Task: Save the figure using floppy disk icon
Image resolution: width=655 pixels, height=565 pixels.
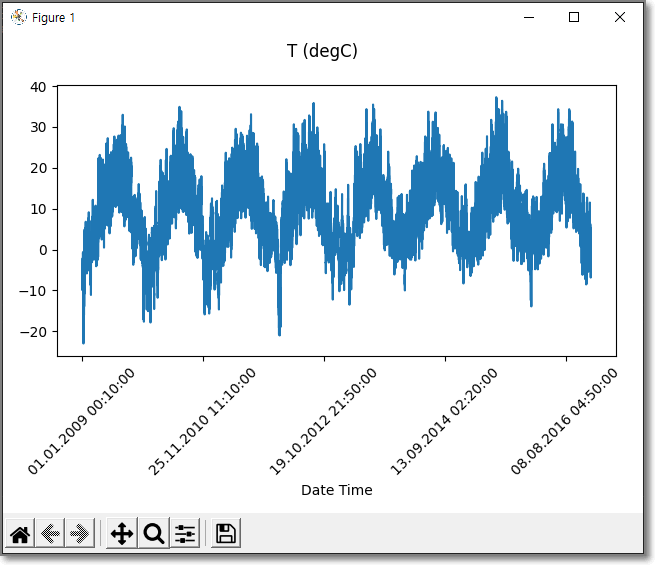Action: click(226, 534)
